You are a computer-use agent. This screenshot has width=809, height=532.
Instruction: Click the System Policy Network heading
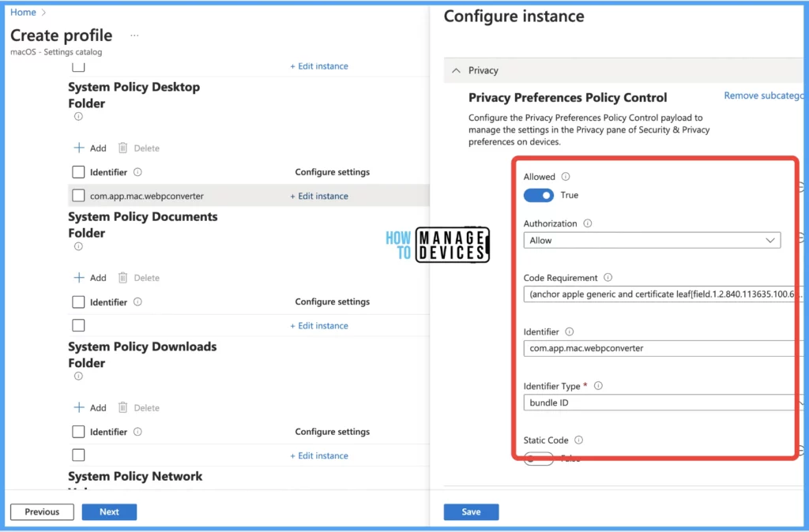click(x=135, y=476)
